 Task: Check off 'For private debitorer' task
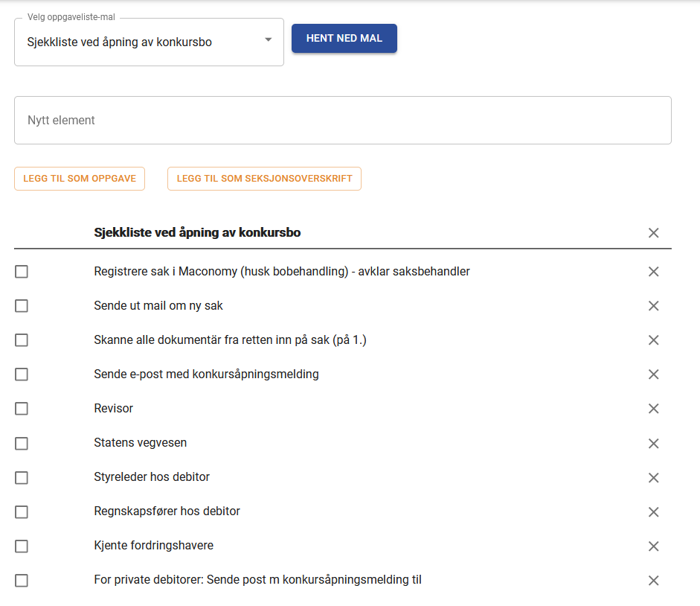point(22,580)
